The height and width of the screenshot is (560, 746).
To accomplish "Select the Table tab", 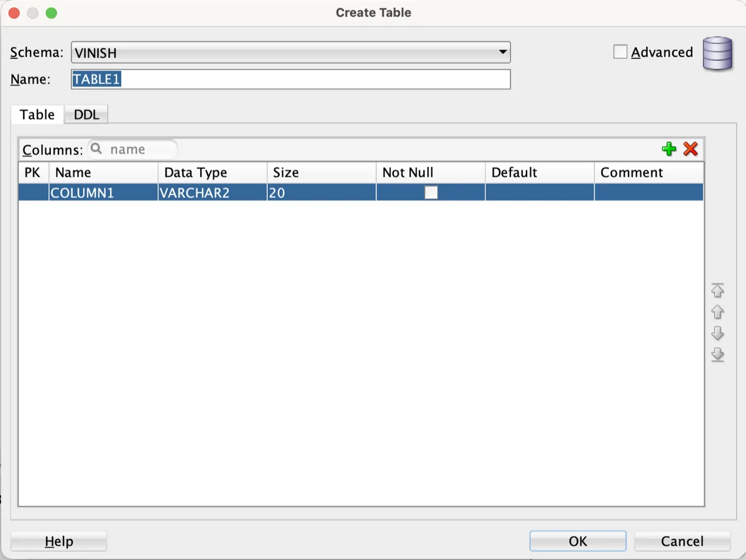I will pyautogui.click(x=37, y=114).
